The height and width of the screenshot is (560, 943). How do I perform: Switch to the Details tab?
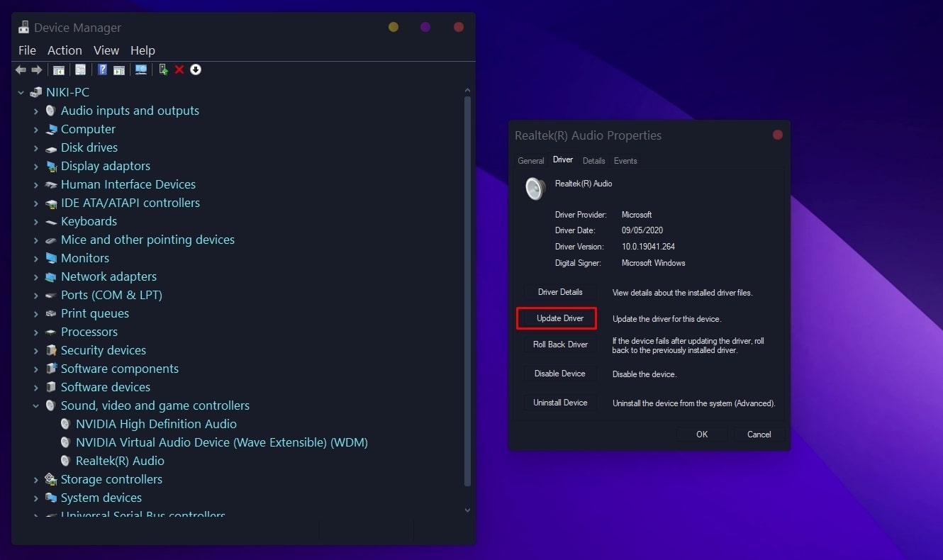[593, 161]
